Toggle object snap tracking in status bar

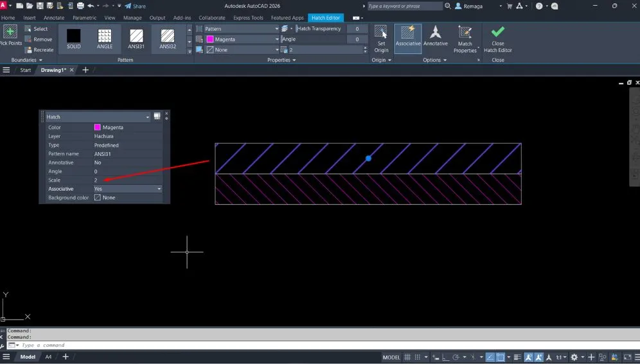tap(490, 358)
